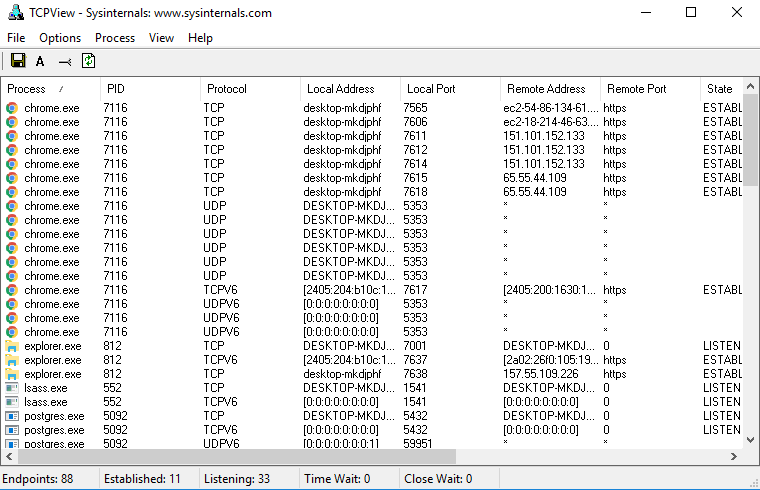Click the vertical scrollbar down arrow
This screenshot has width=760, height=490.
point(750,440)
